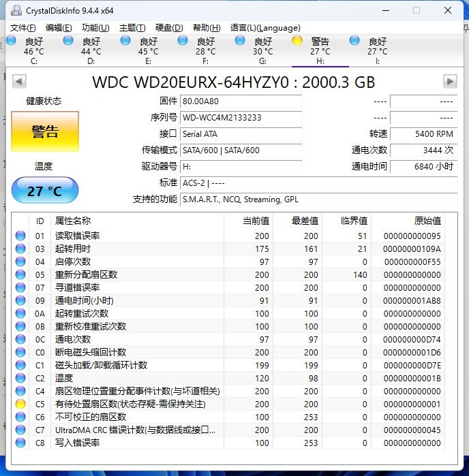469x476 pixels.
Task: Click the next disk arrow button
Action: [450, 81]
